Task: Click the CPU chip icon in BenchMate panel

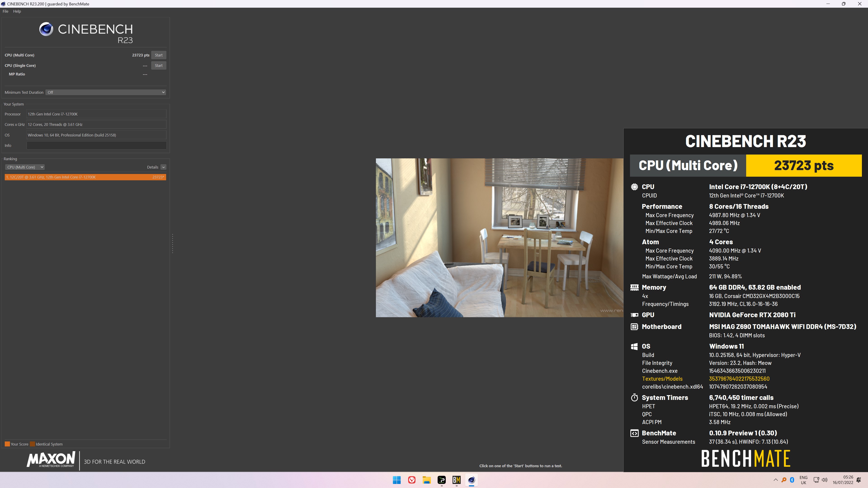Action: coord(634,187)
